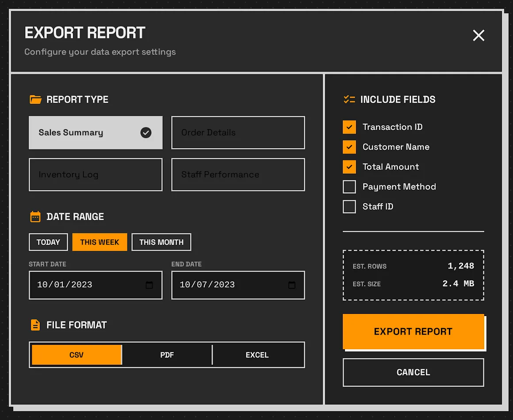This screenshot has height=420, width=513.
Task: Click the Start Date label
Action: pyautogui.click(x=47, y=264)
